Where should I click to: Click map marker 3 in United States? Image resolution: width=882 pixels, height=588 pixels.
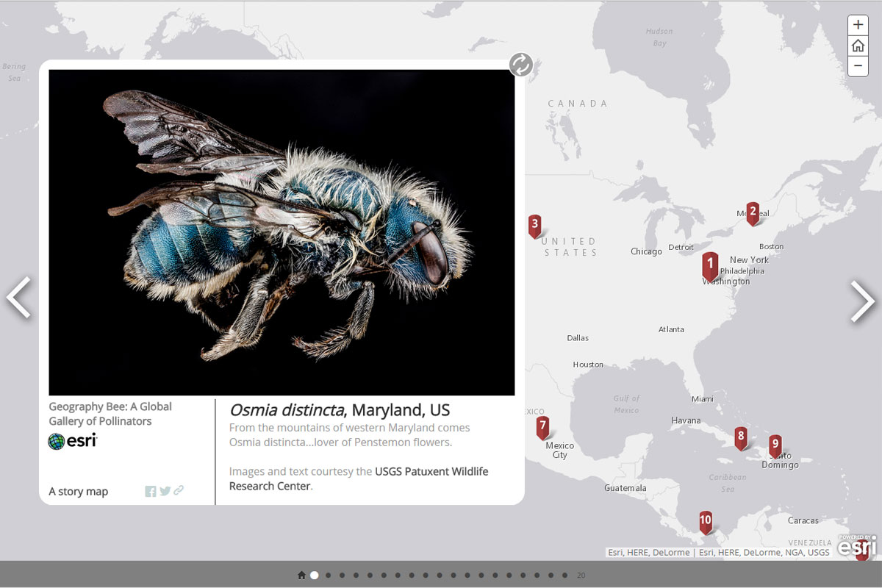click(535, 225)
